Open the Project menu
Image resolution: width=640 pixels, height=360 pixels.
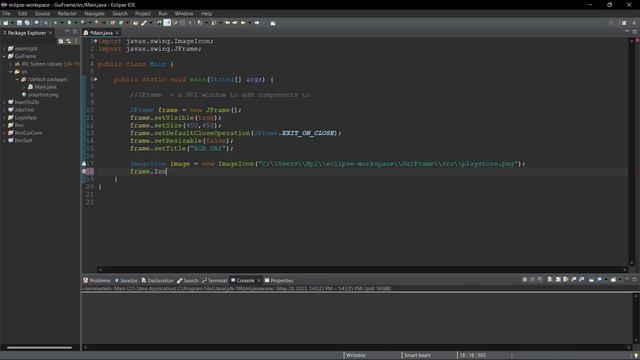[143, 13]
